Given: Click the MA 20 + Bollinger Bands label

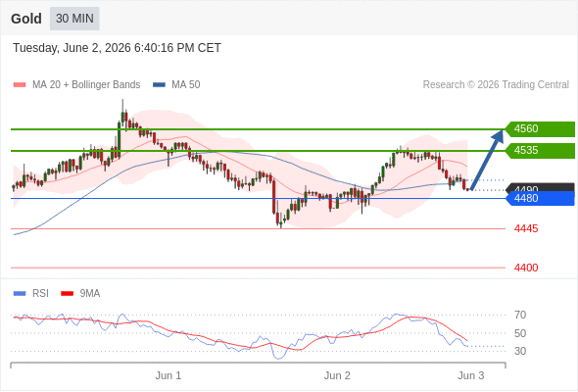Looking at the screenshot, I should (86, 85).
